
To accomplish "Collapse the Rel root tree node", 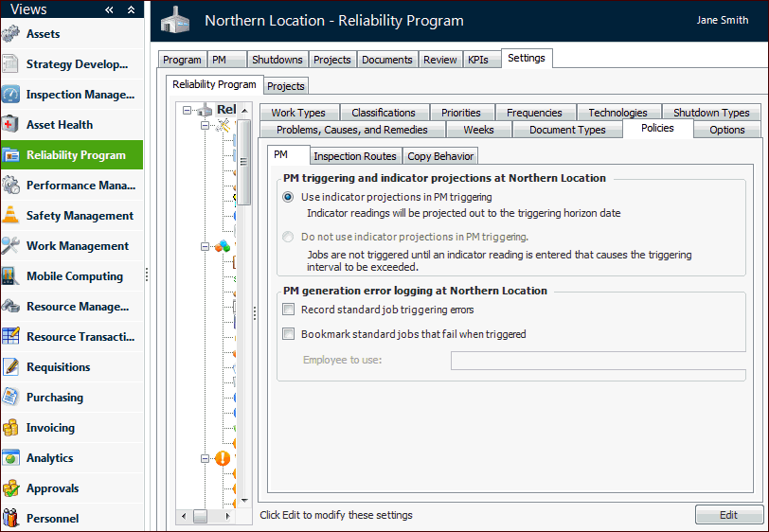I will coord(188,110).
